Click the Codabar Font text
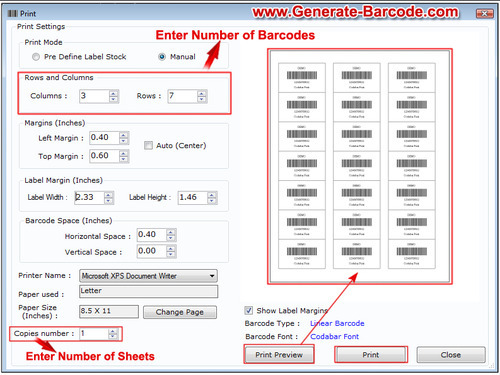This screenshot has width=500, height=375. pyautogui.click(x=334, y=337)
